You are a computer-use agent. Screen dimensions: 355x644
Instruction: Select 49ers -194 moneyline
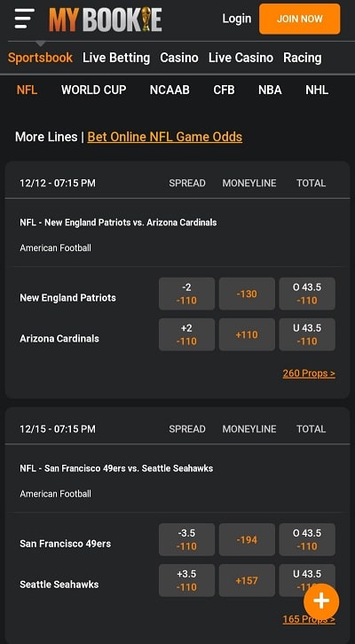pos(247,539)
